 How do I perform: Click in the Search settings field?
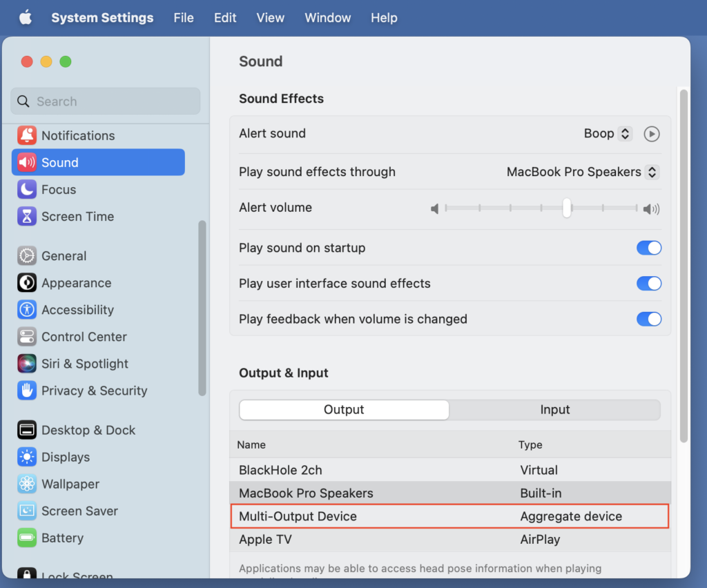click(x=106, y=101)
